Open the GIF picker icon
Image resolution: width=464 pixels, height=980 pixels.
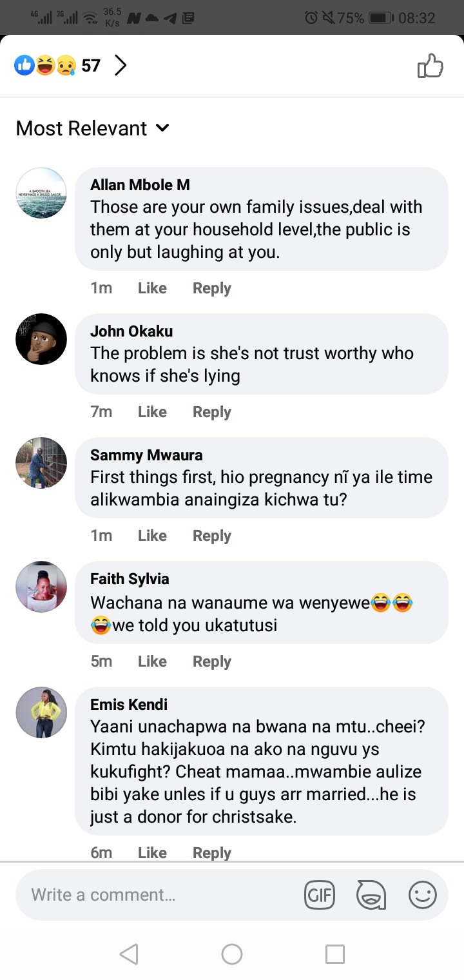pos(320,895)
